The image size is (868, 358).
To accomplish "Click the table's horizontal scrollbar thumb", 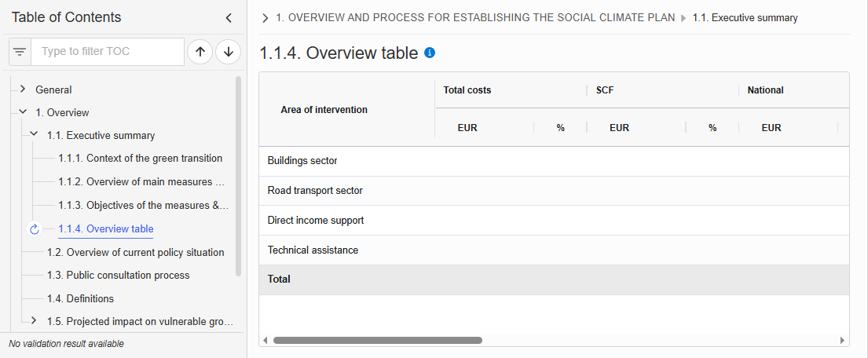I will (x=378, y=340).
